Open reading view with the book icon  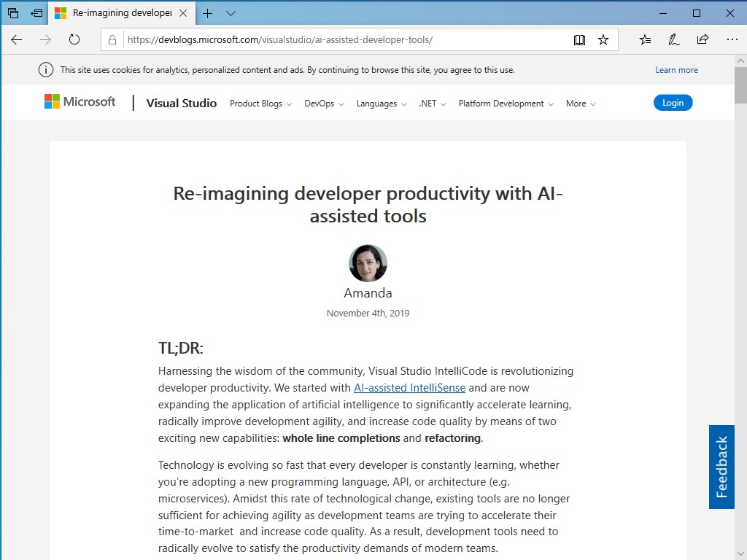click(579, 39)
